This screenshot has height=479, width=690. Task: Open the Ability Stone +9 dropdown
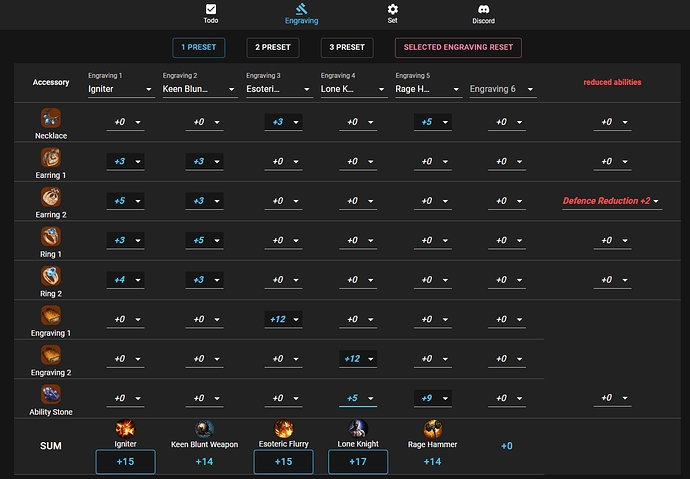432,398
